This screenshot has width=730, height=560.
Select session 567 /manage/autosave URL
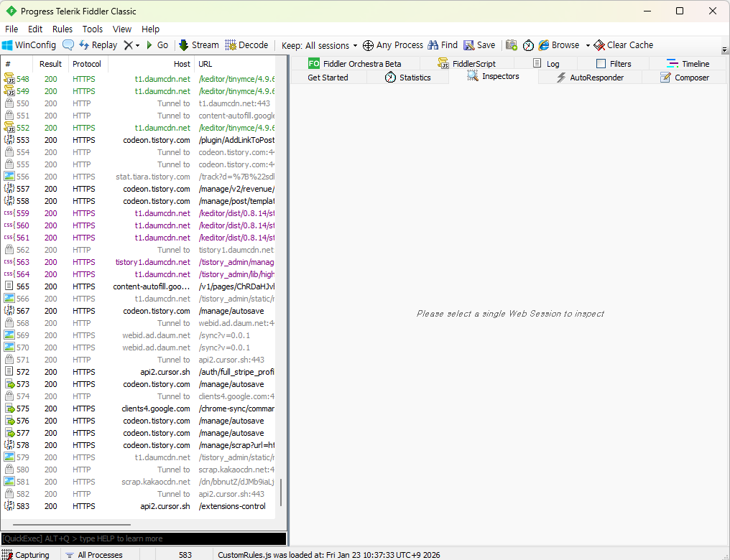coord(231,311)
